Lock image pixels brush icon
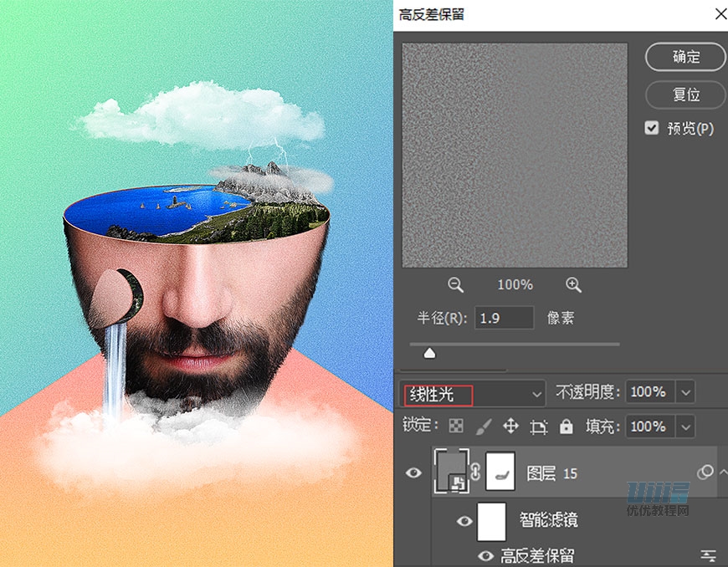Image resolution: width=728 pixels, height=567 pixels. pos(484,426)
